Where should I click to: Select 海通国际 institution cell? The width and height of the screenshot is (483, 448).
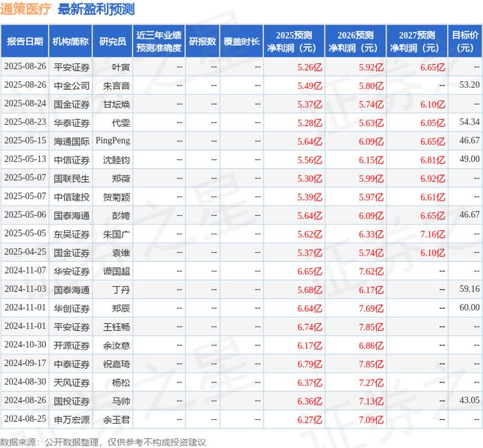(x=72, y=141)
